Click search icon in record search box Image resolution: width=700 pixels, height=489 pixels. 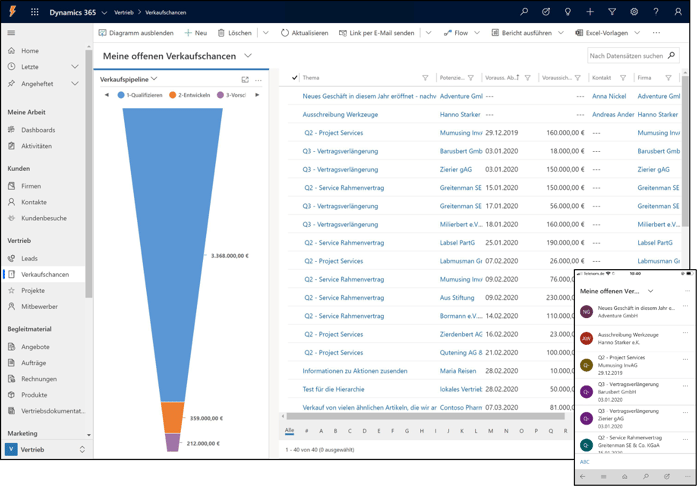click(x=671, y=55)
